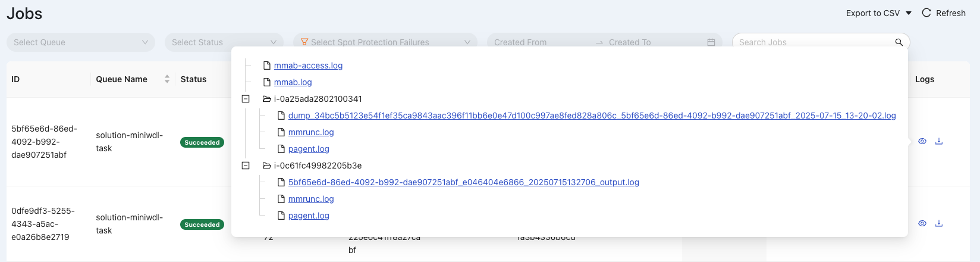Open the dump_34bc5b5123 log file
Viewport: 980px width, 262px height.
tap(592, 116)
